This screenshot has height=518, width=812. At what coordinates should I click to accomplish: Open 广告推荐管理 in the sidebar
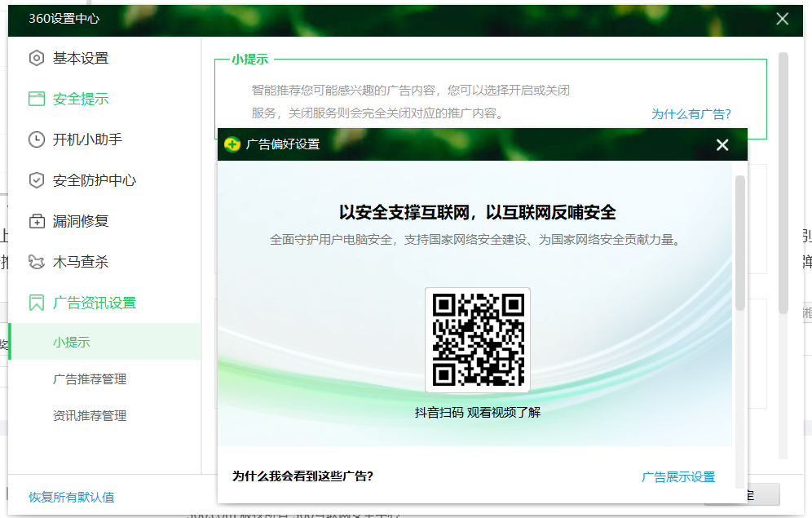(x=90, y=379)
